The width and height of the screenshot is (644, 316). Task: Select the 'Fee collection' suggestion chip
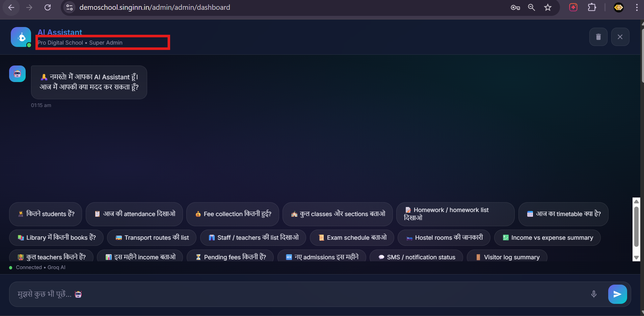233,214
